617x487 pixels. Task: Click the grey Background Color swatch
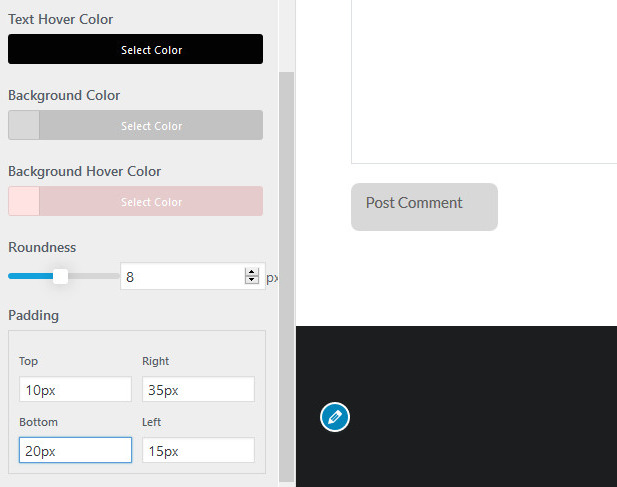[23, 126]
